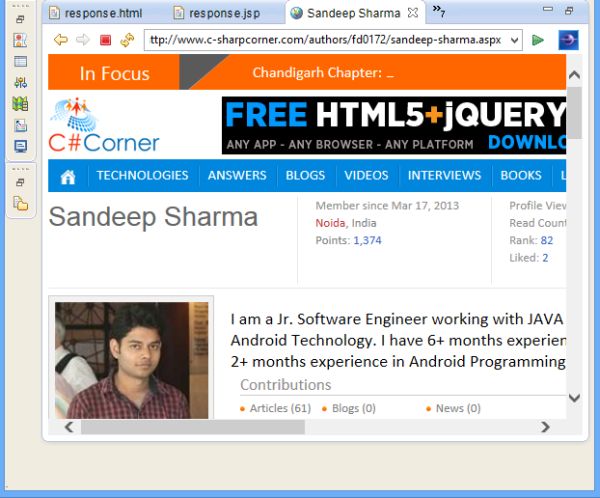The width and height of the screenshot is (600, 498).
Task: Click the green Go arrow next to URL
Action: [x=538, y=40]
